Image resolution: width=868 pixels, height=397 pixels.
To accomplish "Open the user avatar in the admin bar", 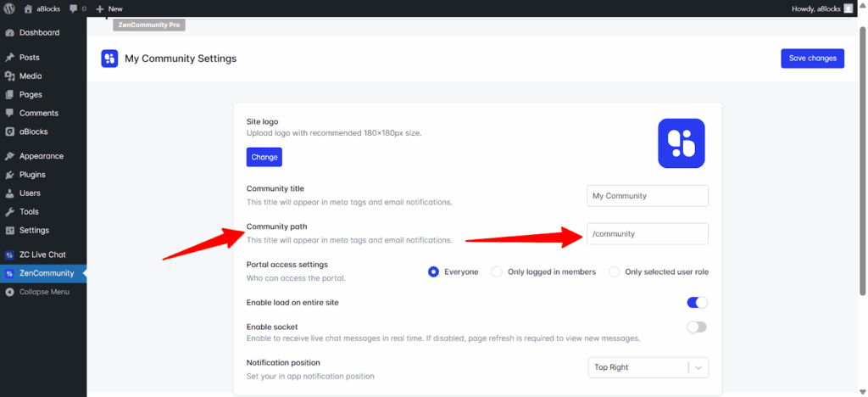I will coord(848,8).
